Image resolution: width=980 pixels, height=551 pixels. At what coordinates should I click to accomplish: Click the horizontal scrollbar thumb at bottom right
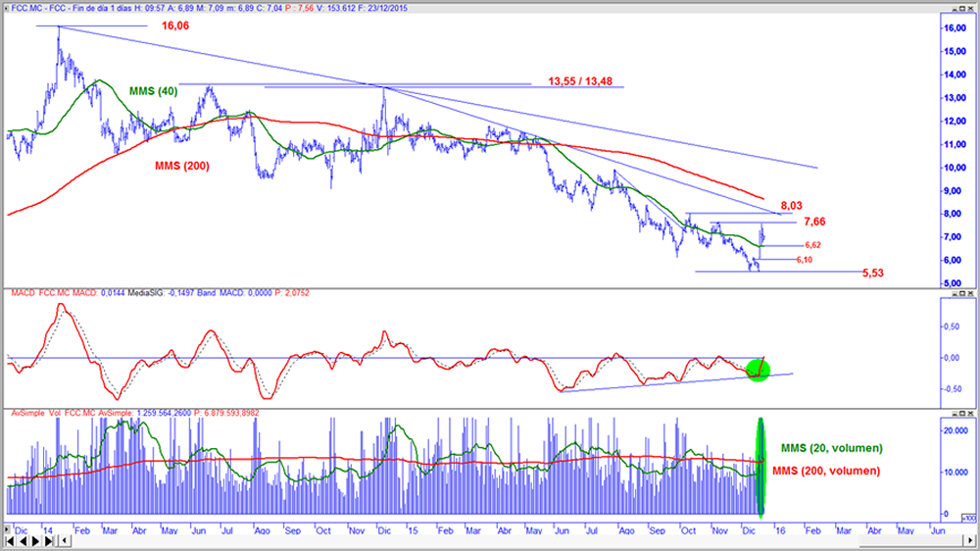[x=911, y=540]
